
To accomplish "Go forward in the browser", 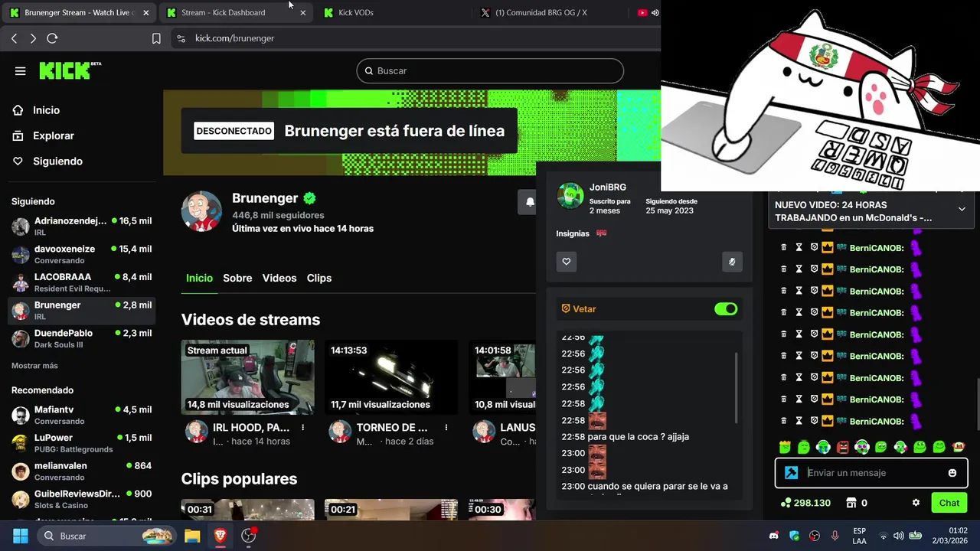I will click(33, 38).
